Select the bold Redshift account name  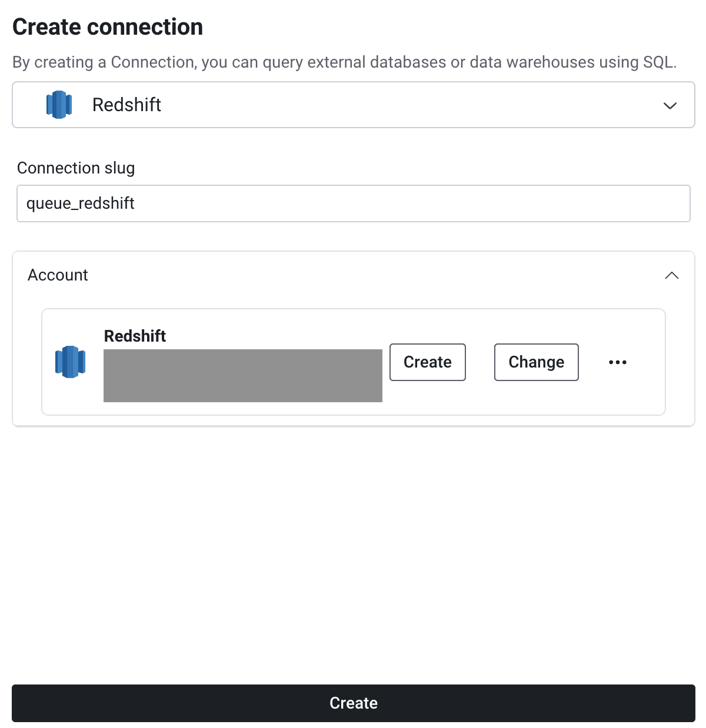pyautogui.click(x=135, y=336)
